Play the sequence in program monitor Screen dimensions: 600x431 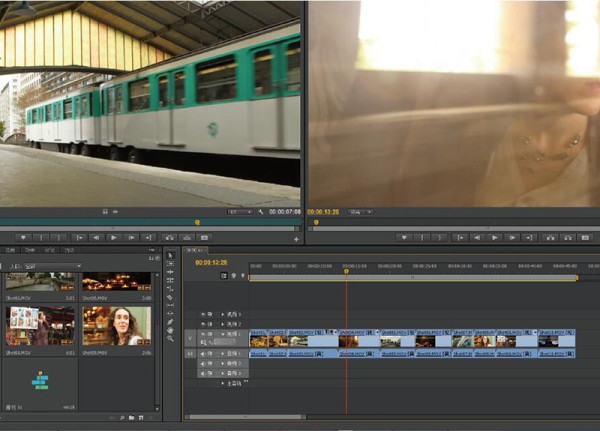pyautogui.click(x=494, y=238)
